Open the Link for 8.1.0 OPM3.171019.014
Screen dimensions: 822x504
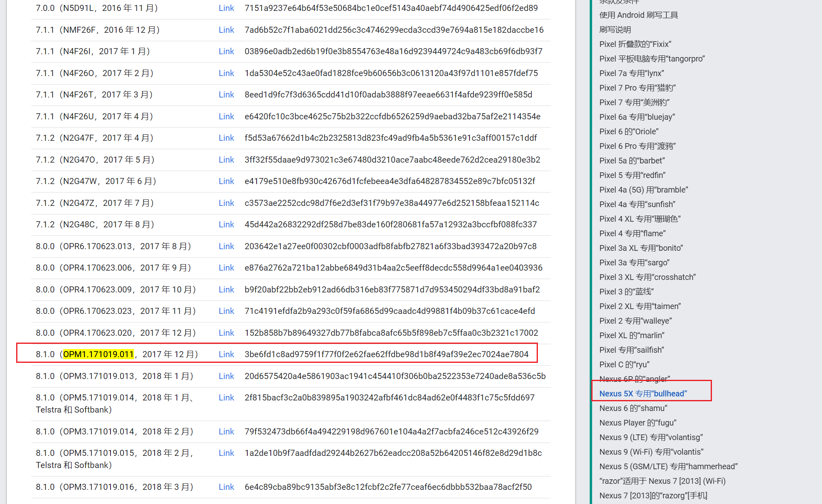tap(226, 432)
